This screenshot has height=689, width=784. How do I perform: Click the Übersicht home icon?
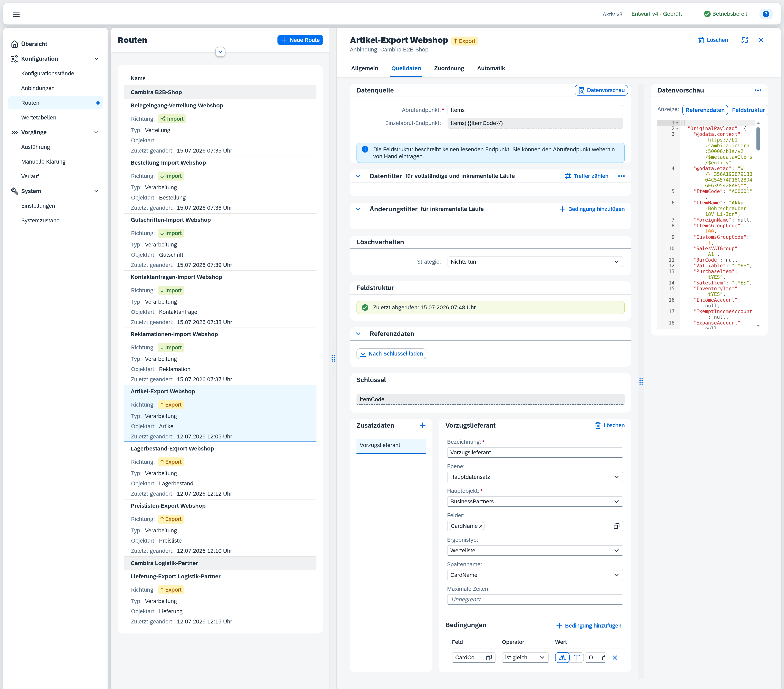point(14,44)
